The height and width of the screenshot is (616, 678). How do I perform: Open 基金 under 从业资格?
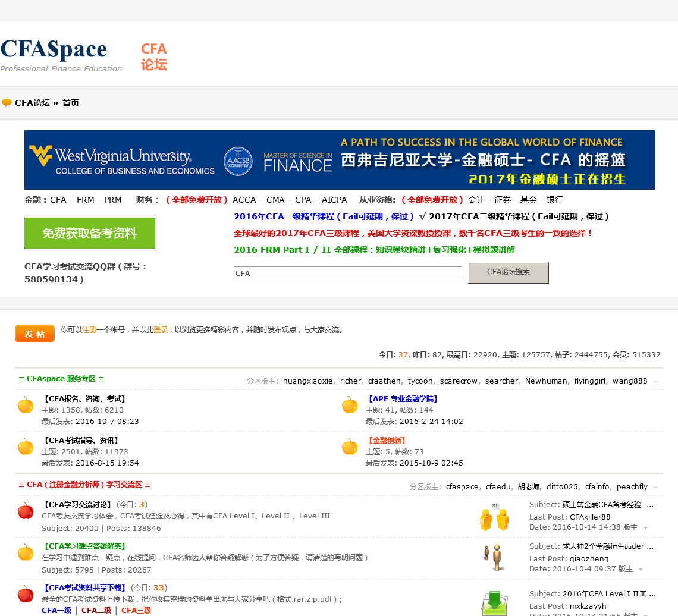tap(528, 200)
